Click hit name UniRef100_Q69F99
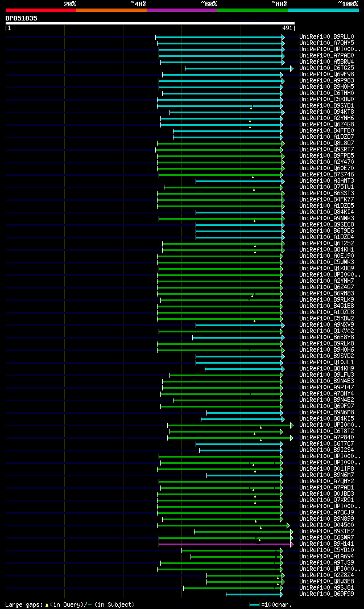The height and width of the screenshot is (609, 364). [326, 594]
